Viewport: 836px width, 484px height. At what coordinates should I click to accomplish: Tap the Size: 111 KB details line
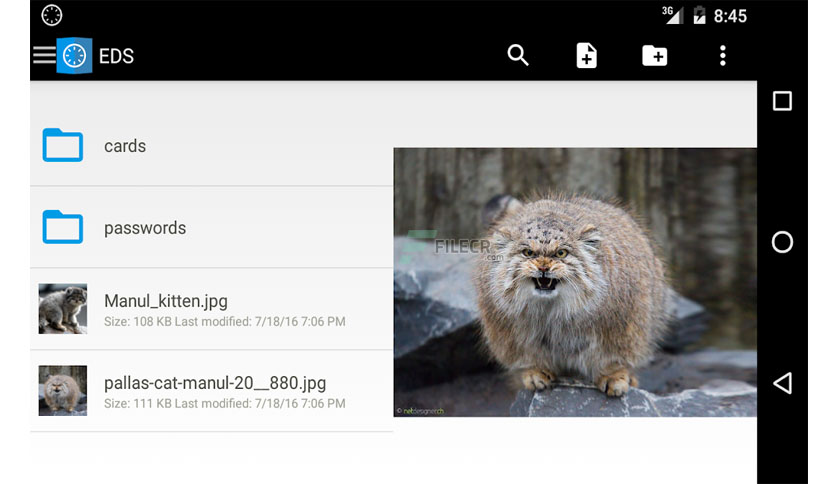224,404
